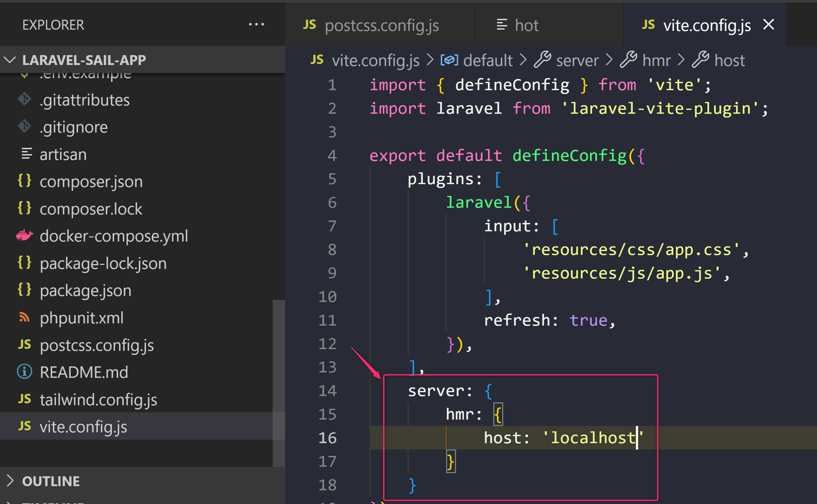Viewport: 817px width, 504px height.
Task: Click the git icon next to .gitattributes
Action: (x=25, y=100)
